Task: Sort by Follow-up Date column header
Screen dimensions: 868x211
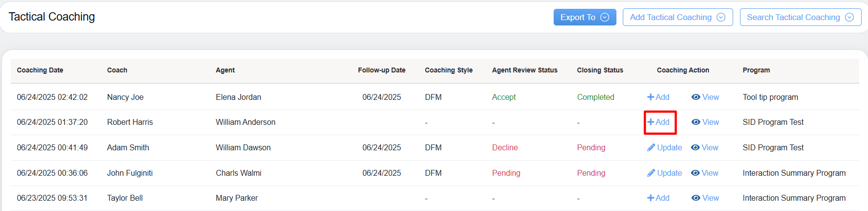Action: [382, 70]
